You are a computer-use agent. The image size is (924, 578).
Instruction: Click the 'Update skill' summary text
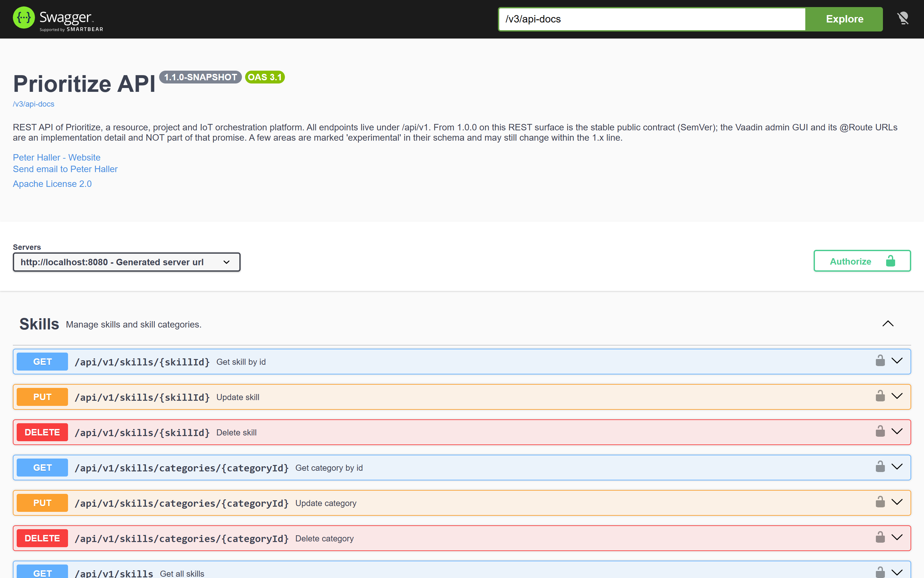(x=238, y=397)
